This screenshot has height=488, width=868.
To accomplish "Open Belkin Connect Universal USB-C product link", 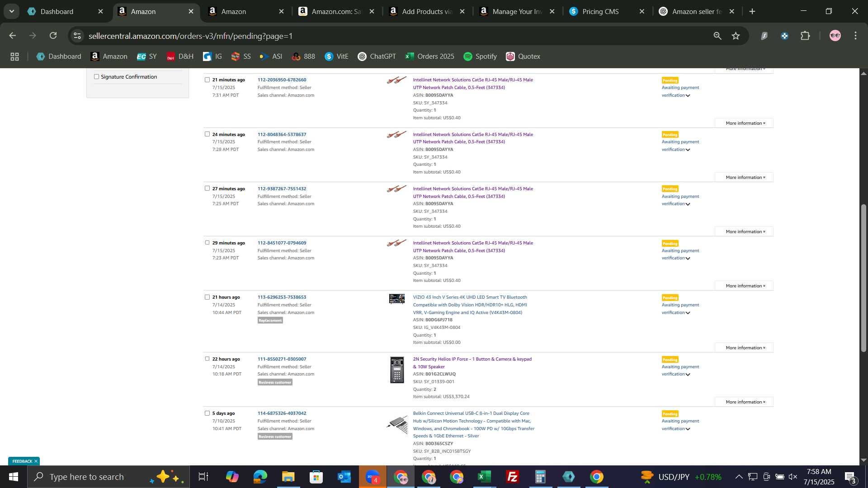I will [473, 425].
